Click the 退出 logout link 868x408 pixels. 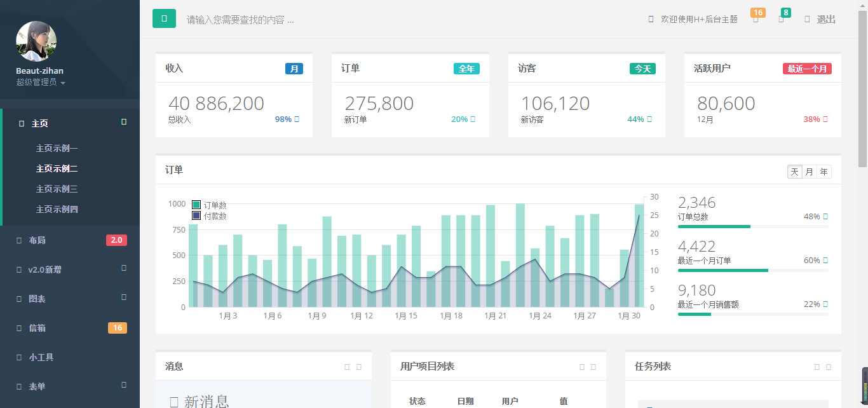[x=826, y=20]
